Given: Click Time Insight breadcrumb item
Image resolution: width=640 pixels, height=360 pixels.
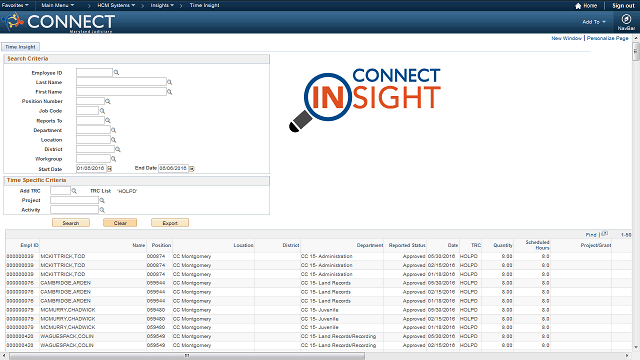Looking at the screenshot, I should pos(204,5).
